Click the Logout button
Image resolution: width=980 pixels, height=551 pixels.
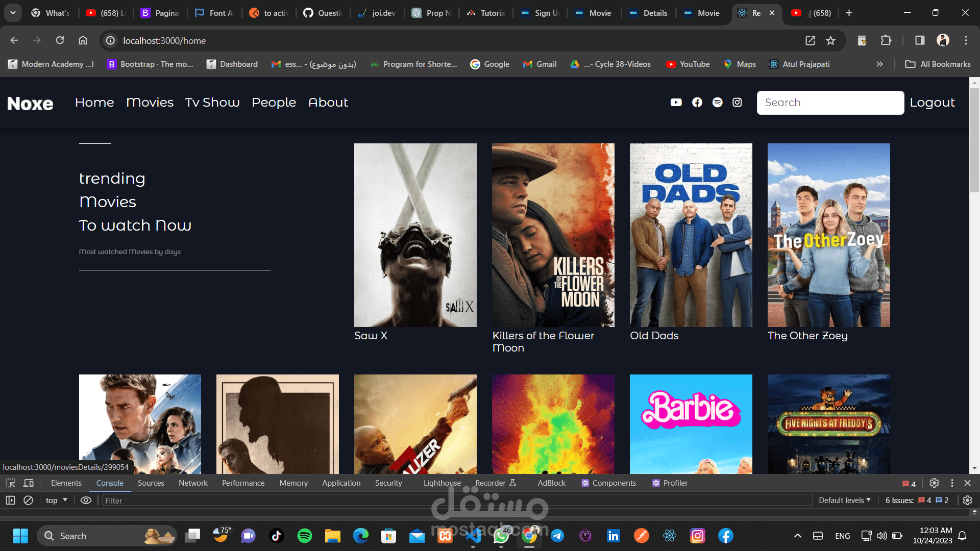932,102
